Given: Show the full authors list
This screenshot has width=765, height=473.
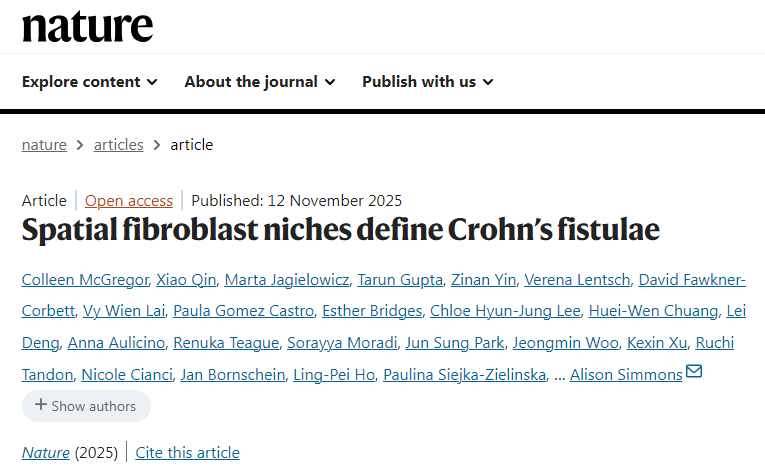Looking at the screenshot, I should pos(86,405).
